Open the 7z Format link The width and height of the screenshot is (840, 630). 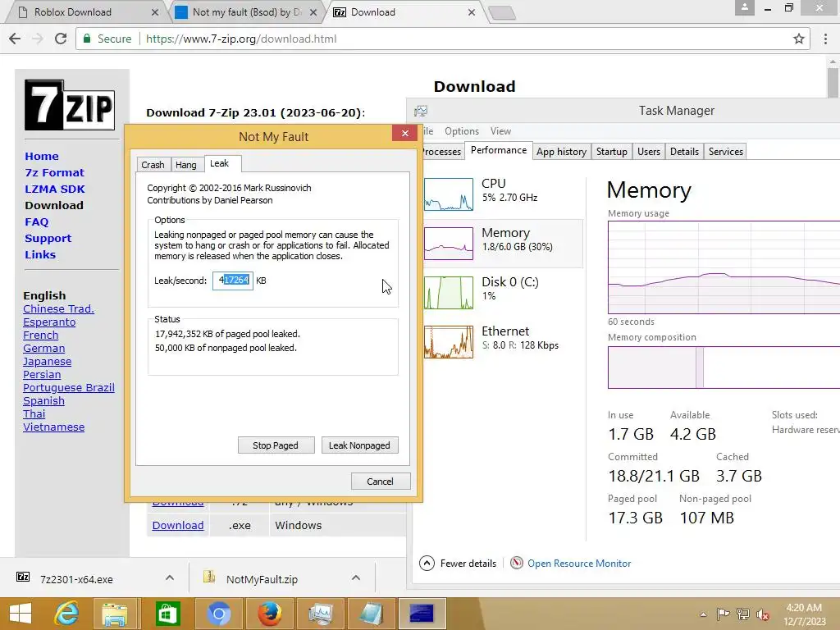tap(55, 173)
